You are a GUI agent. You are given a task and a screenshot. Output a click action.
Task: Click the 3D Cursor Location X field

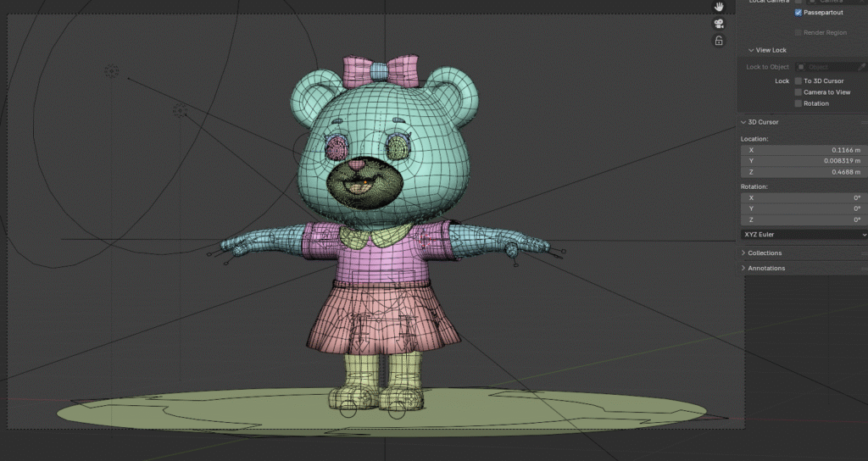pos(804,150)
